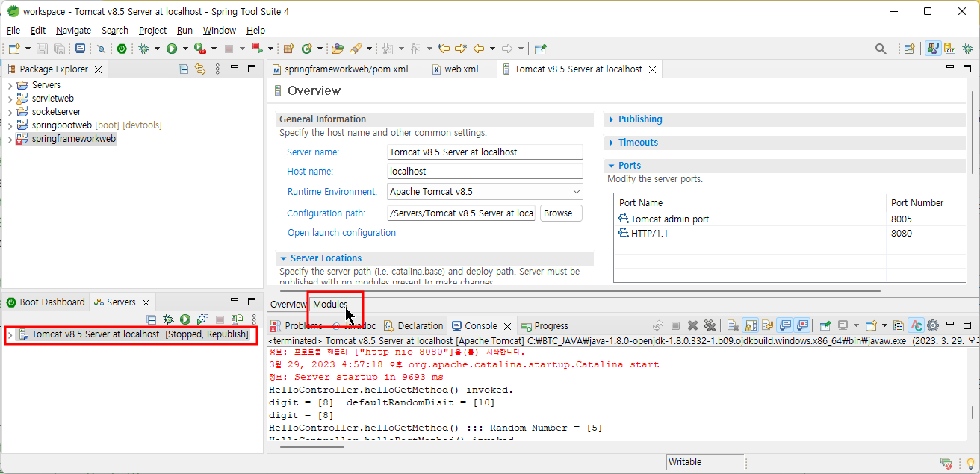Open launch configuration link
Viewport: 980px width, 474px height.
pyautogui.click(x=342, y=233)
